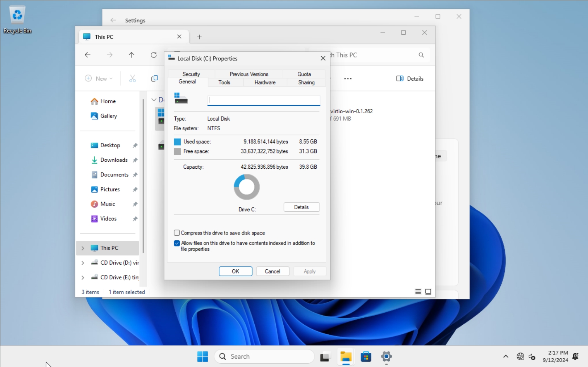Click the drive label text field

(264, 100)
